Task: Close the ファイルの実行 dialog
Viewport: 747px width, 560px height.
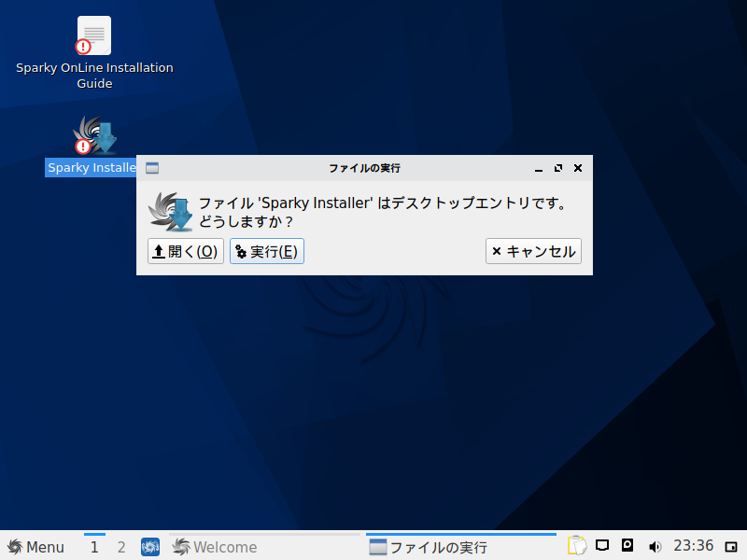Action: point(578,168)
